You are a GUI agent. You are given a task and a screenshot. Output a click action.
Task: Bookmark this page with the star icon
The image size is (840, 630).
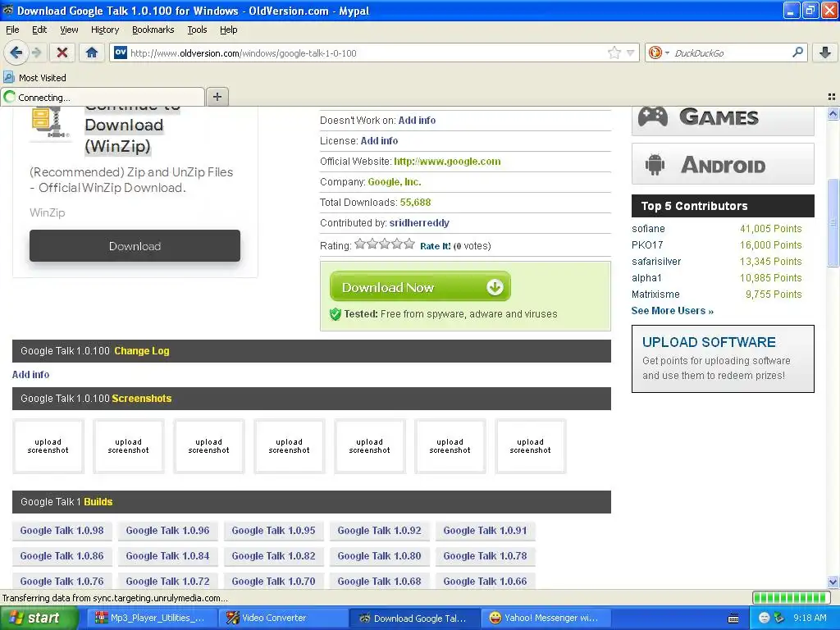(614, 52)
